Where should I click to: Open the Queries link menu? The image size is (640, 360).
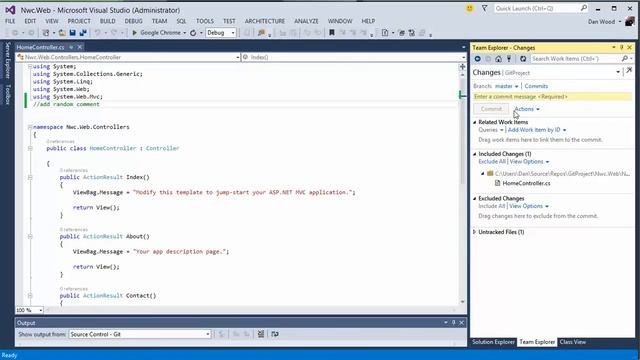pyautogui.click(x=491, y=130)
